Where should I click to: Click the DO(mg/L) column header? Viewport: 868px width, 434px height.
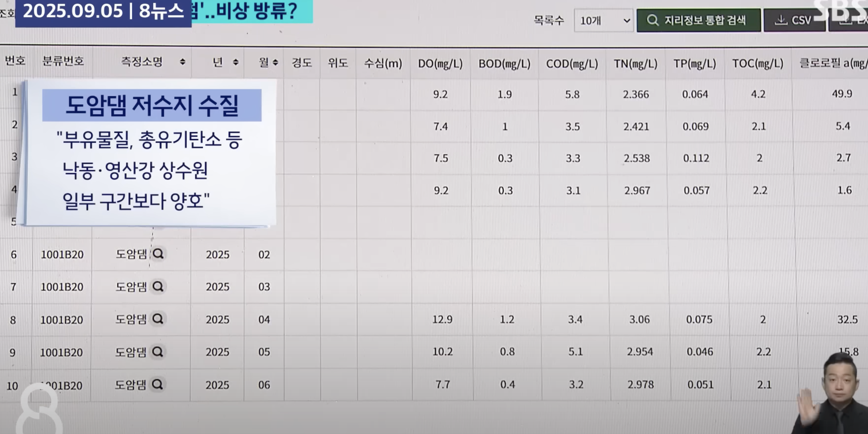click(440, 63)
